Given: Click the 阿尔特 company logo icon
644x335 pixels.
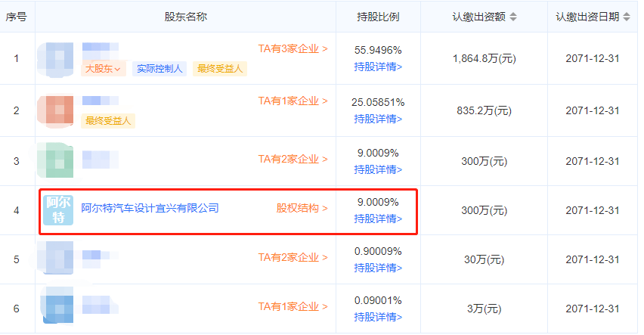Looking at the screenshot, I should point(58,209).
